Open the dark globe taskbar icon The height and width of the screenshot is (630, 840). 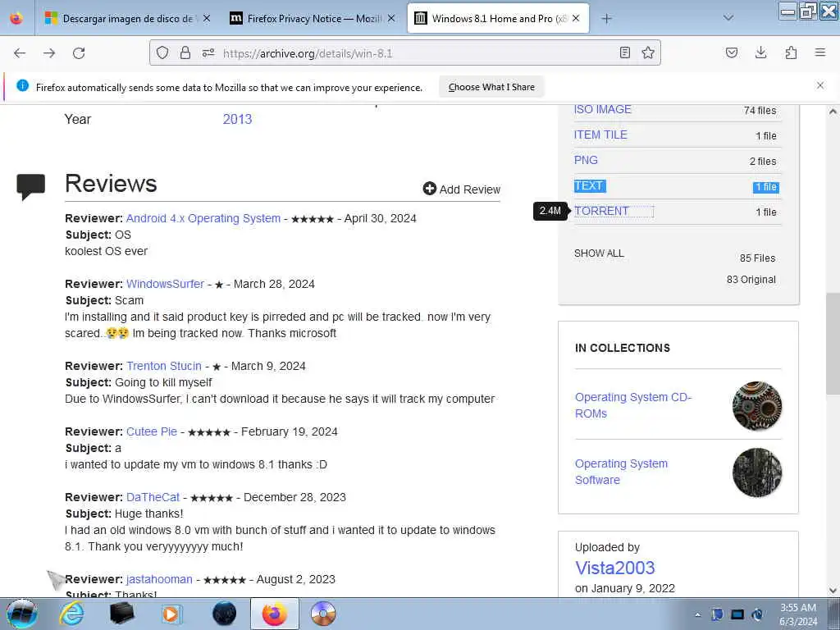pos(225,614)
